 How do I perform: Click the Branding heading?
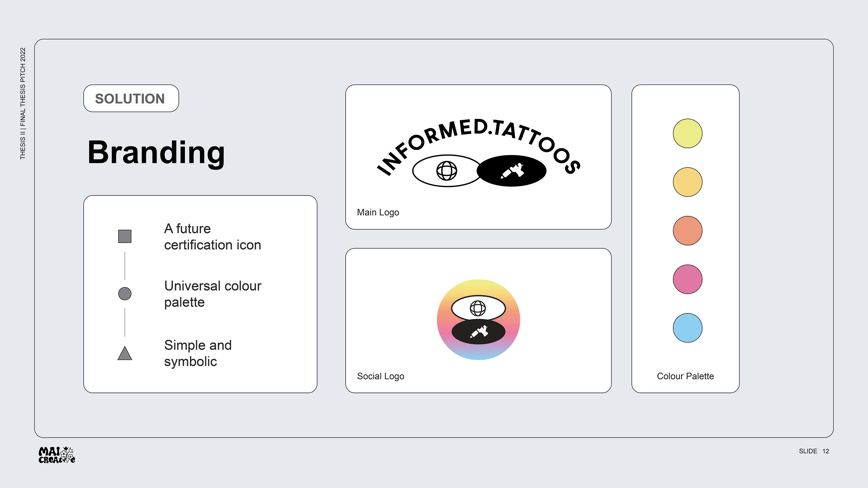(156, 152)
